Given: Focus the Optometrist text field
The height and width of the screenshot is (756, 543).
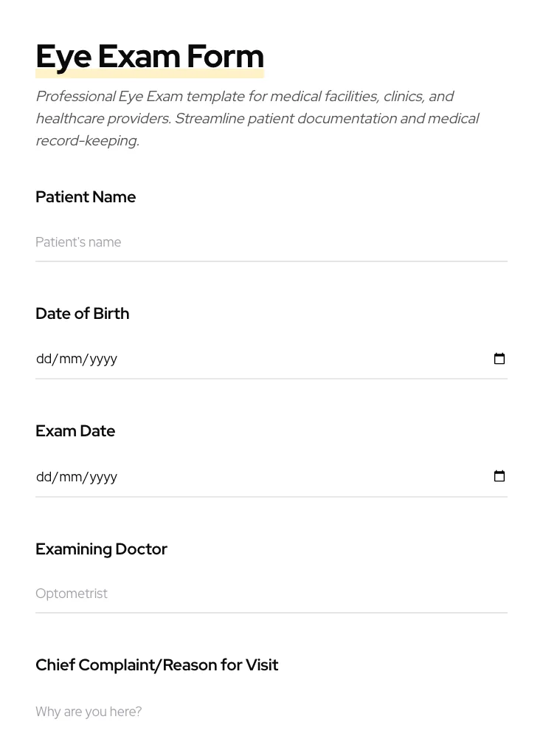Looking at the screenshot, I should (x=271, y=594).
